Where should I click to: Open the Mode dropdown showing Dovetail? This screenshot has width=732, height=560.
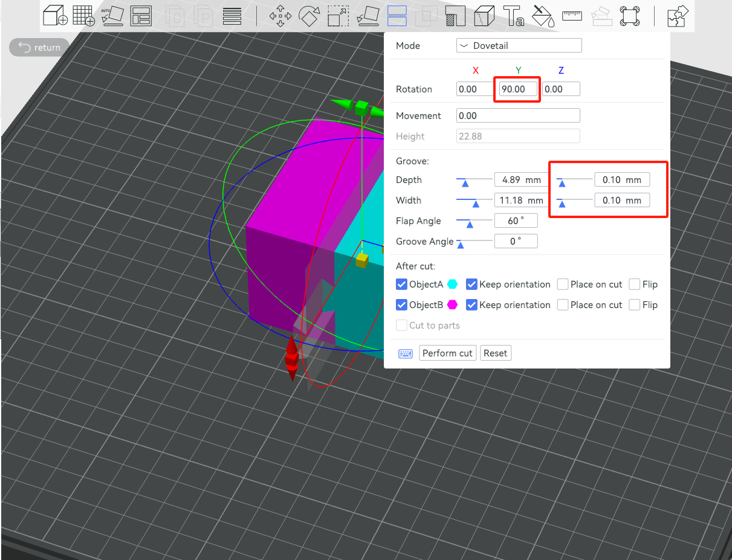tap(519, 46)
